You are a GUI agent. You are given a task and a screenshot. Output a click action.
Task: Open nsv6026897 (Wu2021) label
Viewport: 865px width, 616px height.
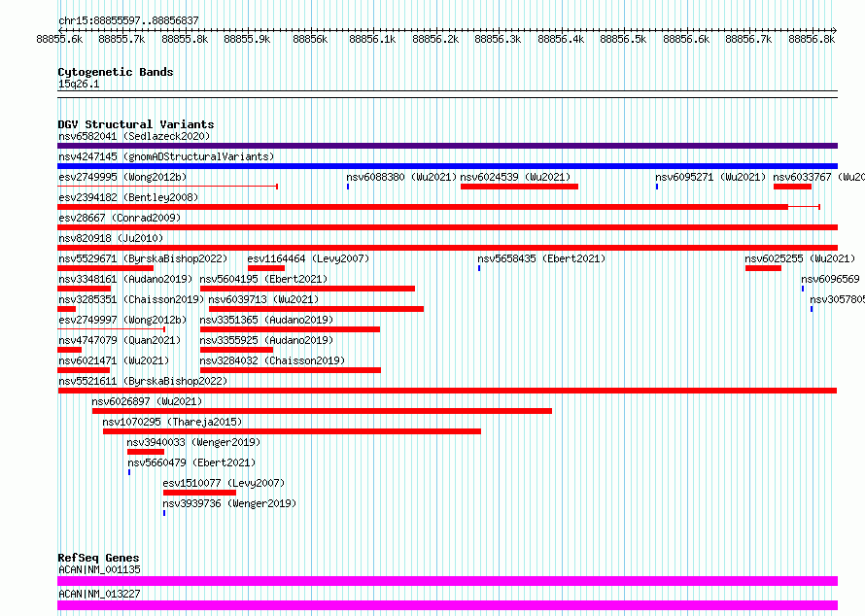pyautogui.click(x=147, y=401)
